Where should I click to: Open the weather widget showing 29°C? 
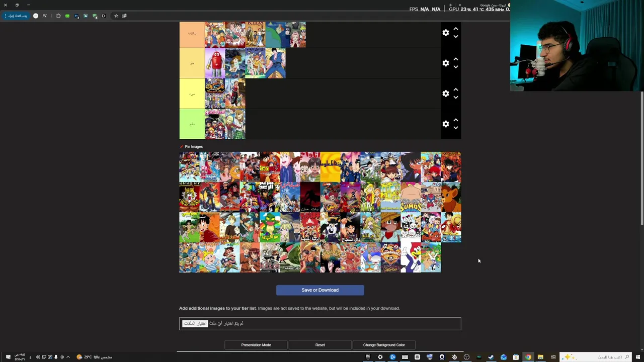click(x=95, y=357)
